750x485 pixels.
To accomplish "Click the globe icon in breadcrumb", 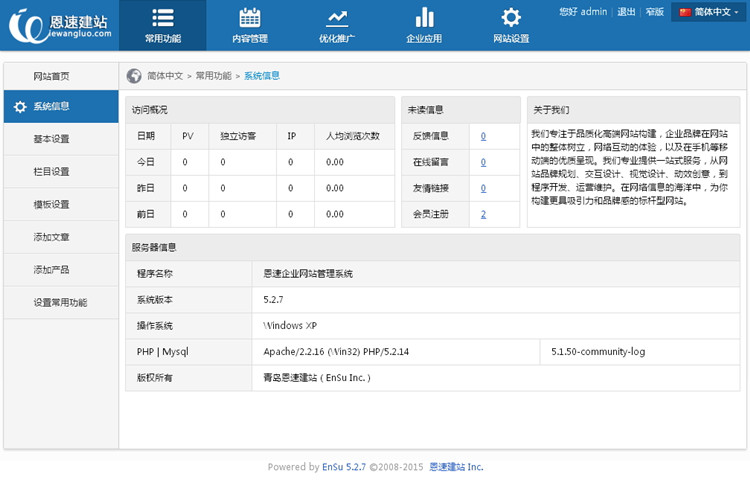I will [x=134, y=76].
